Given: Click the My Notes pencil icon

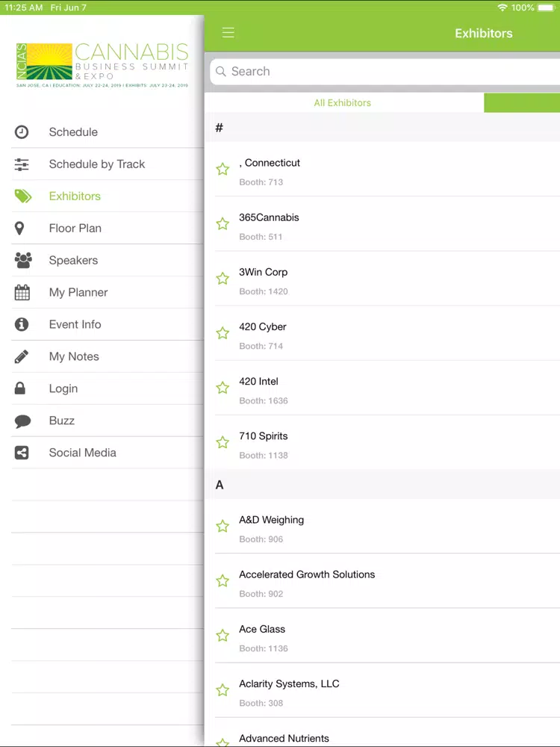Looking at the screenshot, I should coord(22,356).
